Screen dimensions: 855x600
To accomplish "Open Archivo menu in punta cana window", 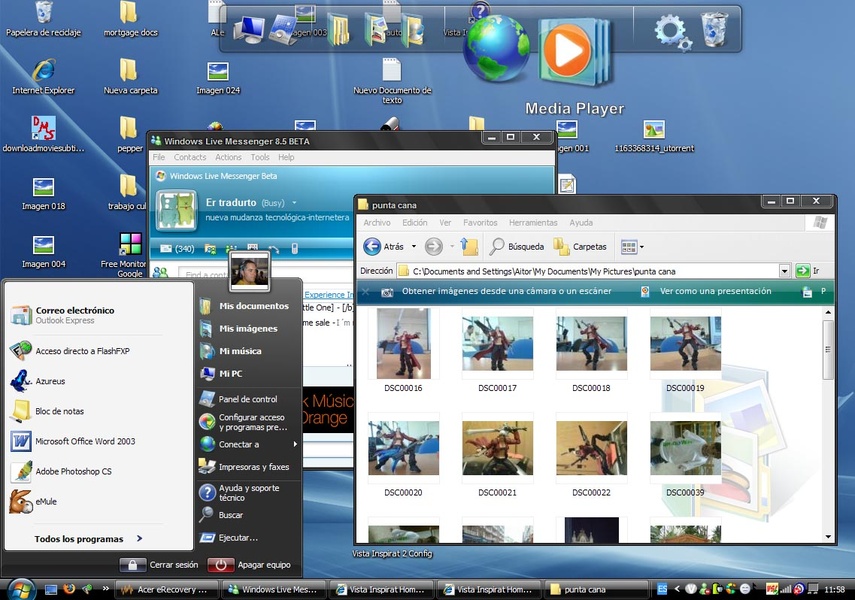I will tap(377, 223).
